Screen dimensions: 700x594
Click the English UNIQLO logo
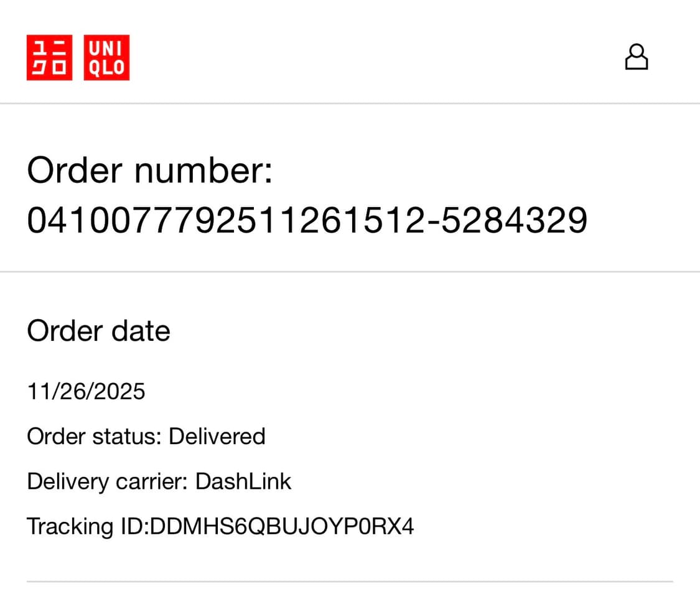106,57
